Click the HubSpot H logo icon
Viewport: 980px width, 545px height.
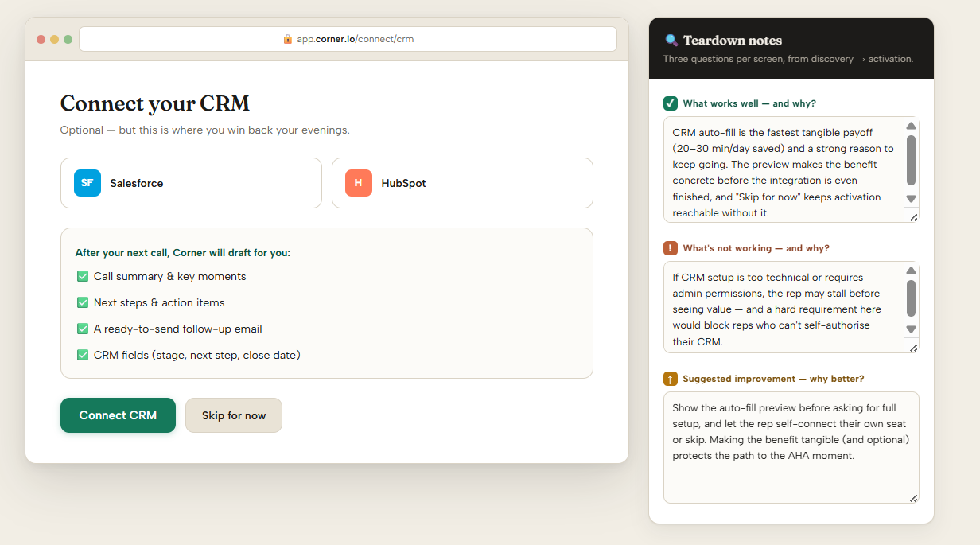click(359, 183)
